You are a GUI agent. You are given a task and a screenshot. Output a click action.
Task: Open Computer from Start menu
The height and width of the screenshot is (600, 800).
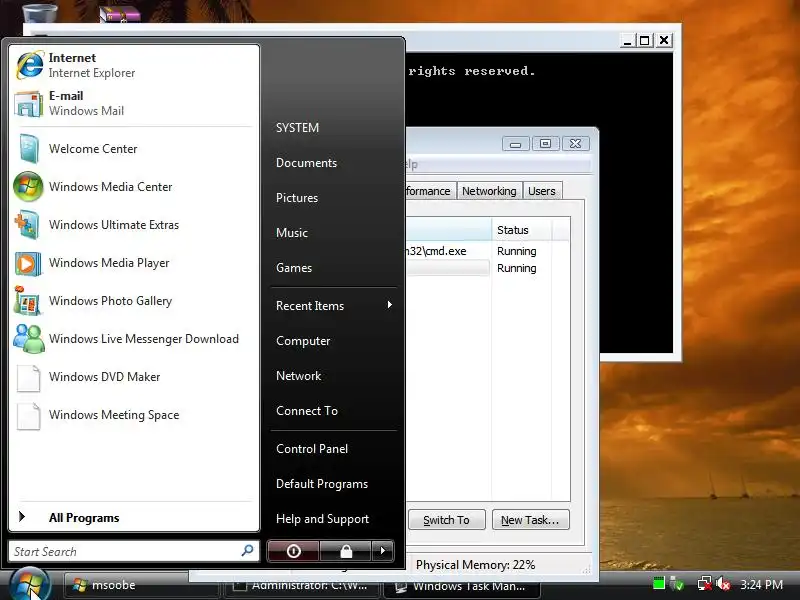point(303,341)
